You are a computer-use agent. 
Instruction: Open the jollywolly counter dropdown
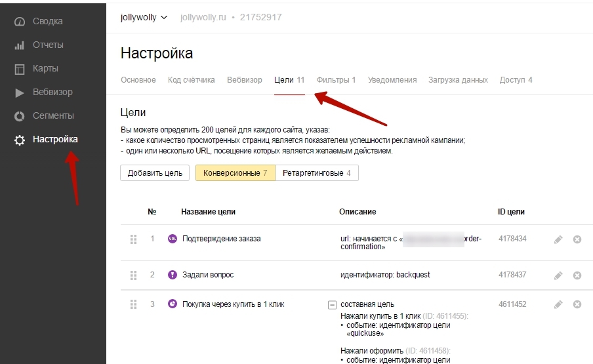coord(144,17)
